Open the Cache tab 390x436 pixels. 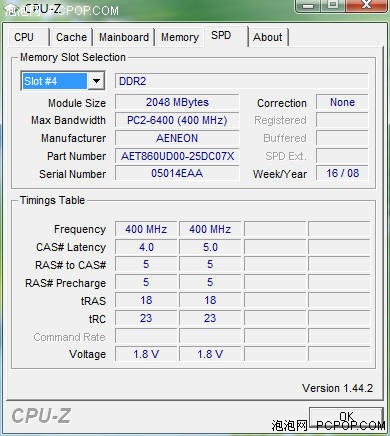71,37
